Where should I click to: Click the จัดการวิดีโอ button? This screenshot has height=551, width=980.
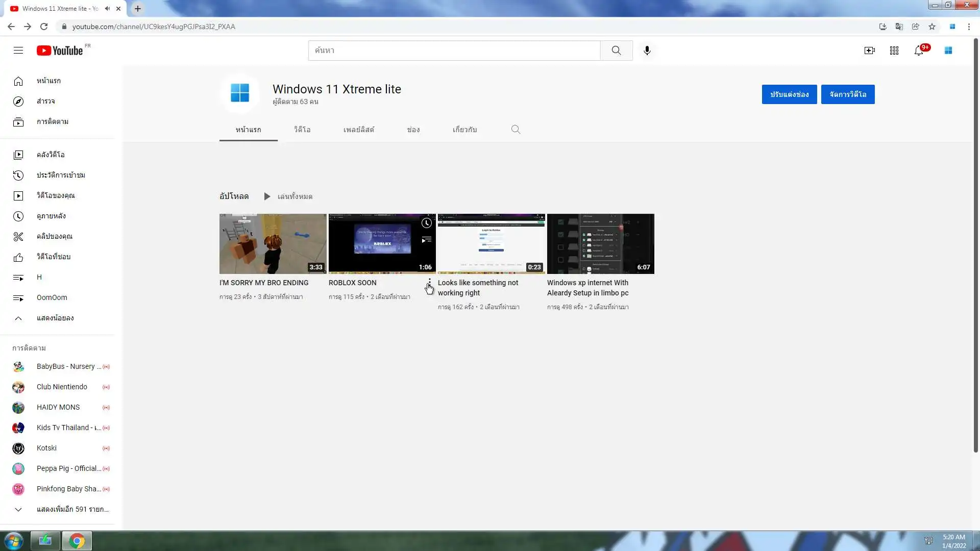pos(847,94)
